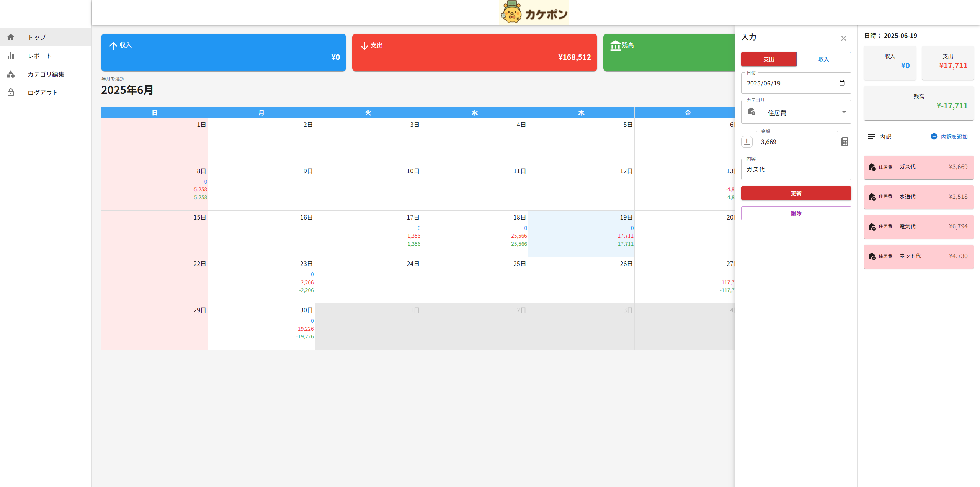Click the plus icon 内訳を追加
The height and width of the screenshot is (487, 980).
click(934, 136)
